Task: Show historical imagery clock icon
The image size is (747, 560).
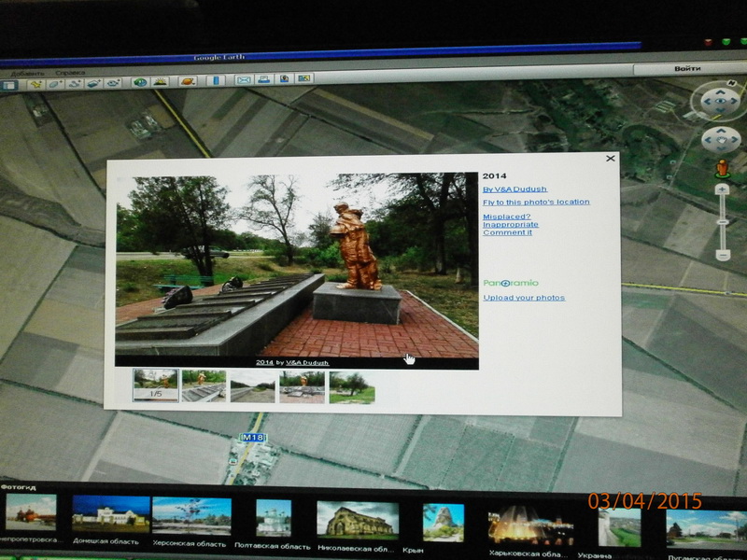Action: 140,82
